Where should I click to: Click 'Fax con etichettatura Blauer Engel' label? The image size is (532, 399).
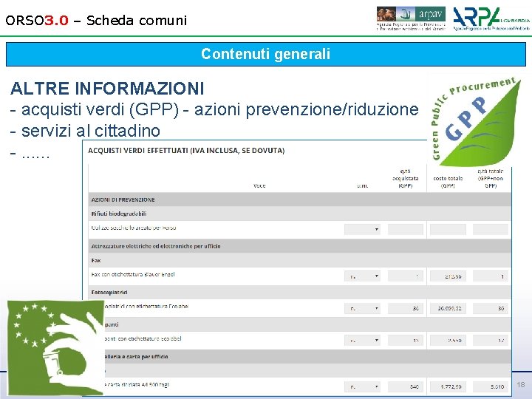click(x=133, y=274)
